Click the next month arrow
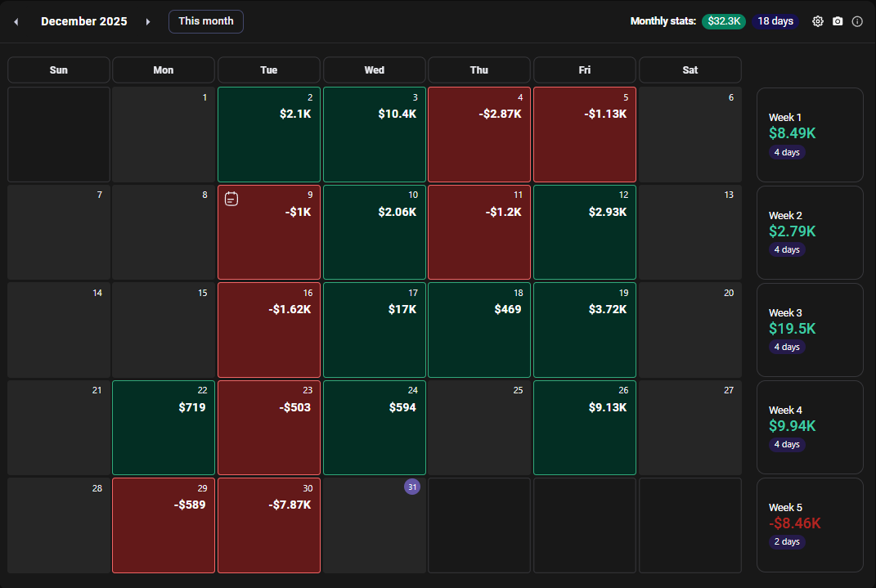Viewport: 876px width, 588px height. [x=147, y=21]
